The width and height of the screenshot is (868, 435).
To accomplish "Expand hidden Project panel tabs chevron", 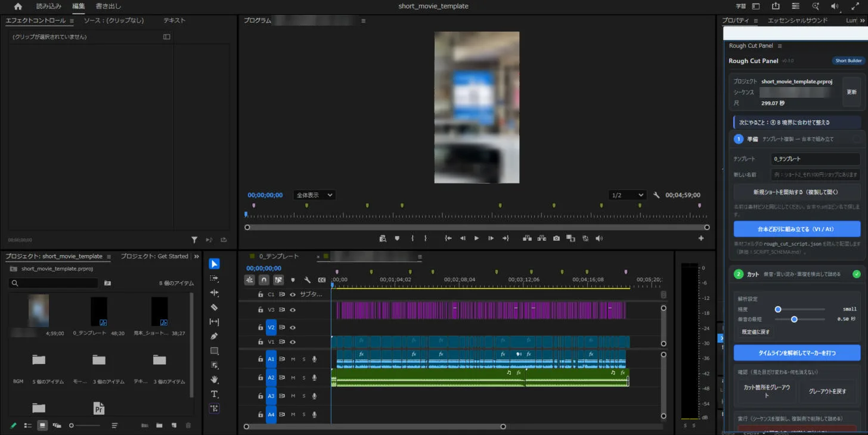I will [x=197, y=256].
